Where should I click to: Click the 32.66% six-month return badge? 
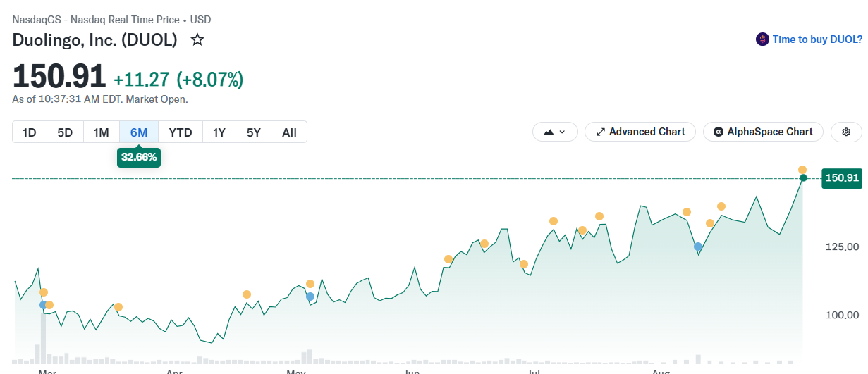pos(139,157)
